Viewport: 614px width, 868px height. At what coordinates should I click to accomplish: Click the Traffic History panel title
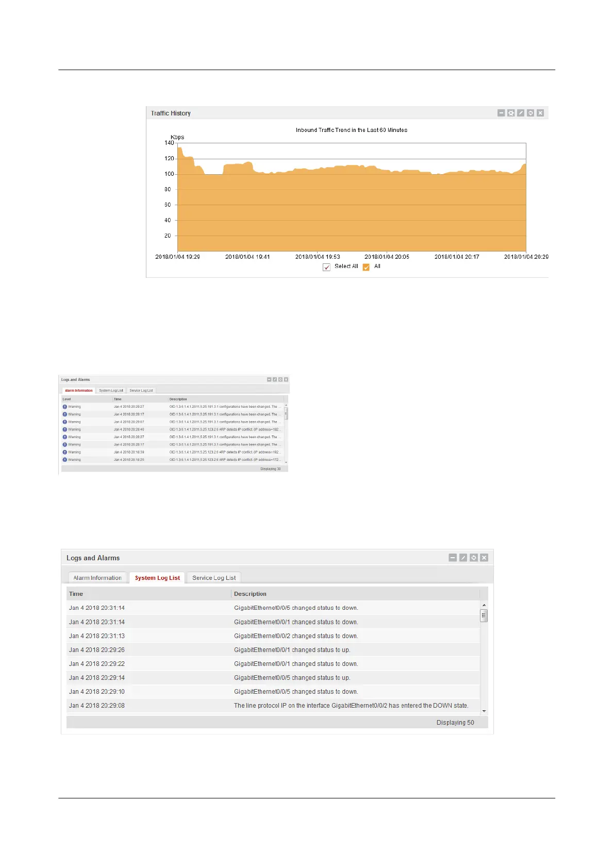click(x=171, y=113)
